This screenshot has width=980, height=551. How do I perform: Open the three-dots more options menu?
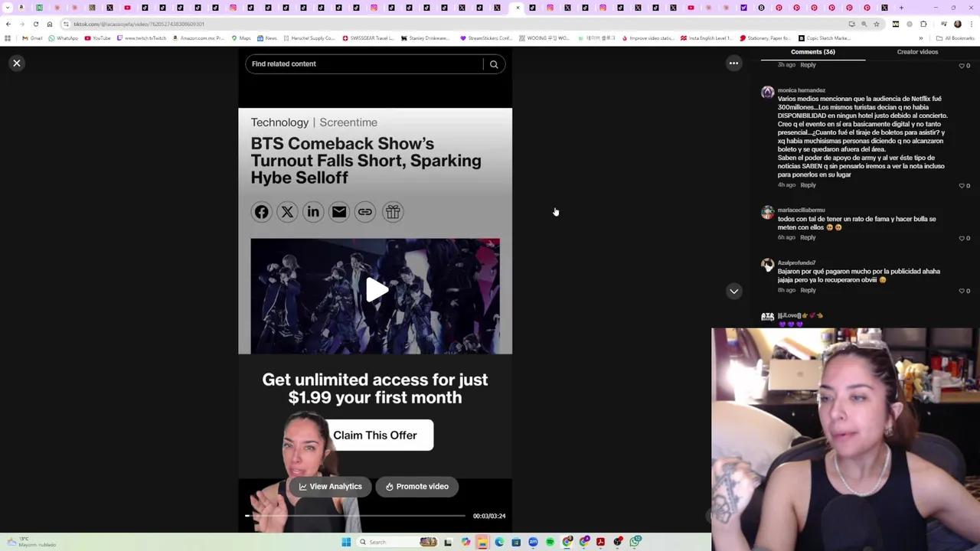pos(733,64)
